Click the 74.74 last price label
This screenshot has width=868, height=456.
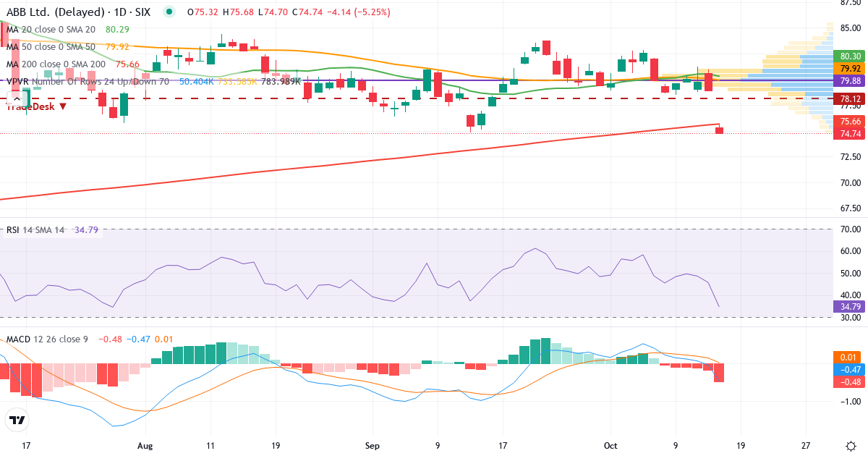(850, 133)
